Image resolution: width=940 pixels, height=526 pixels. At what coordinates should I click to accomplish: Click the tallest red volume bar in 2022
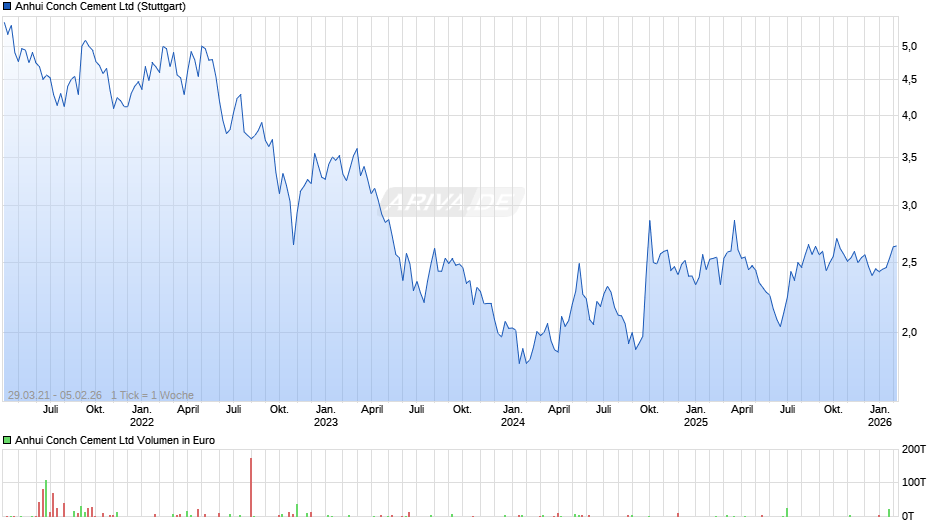251,487
